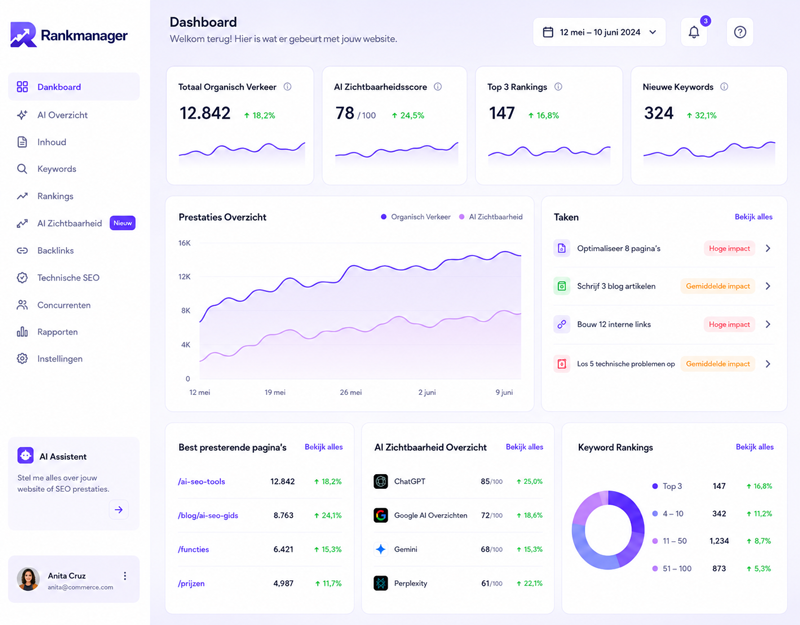This screenshot has width=800, height=625.
Task: Select Dankboard in the sidebar
Action: pyautogui.click(x=73, y=87)
